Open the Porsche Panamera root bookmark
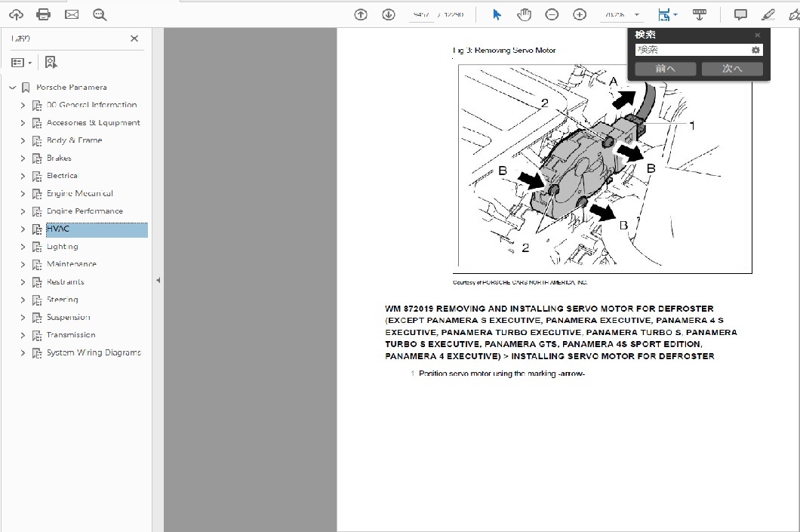 pos(72,88)
